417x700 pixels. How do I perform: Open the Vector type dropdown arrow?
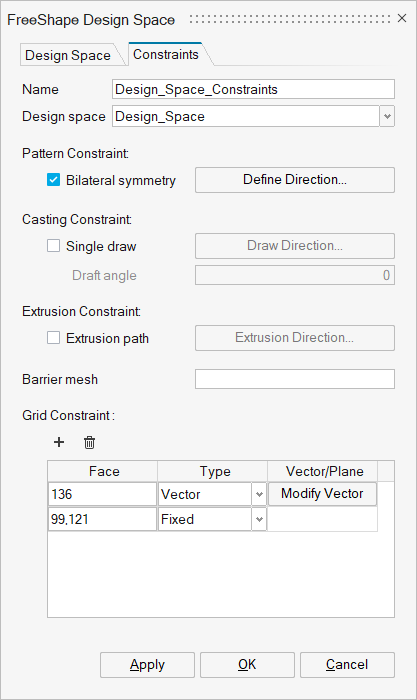pyautogui.click(x=259, y=494)
